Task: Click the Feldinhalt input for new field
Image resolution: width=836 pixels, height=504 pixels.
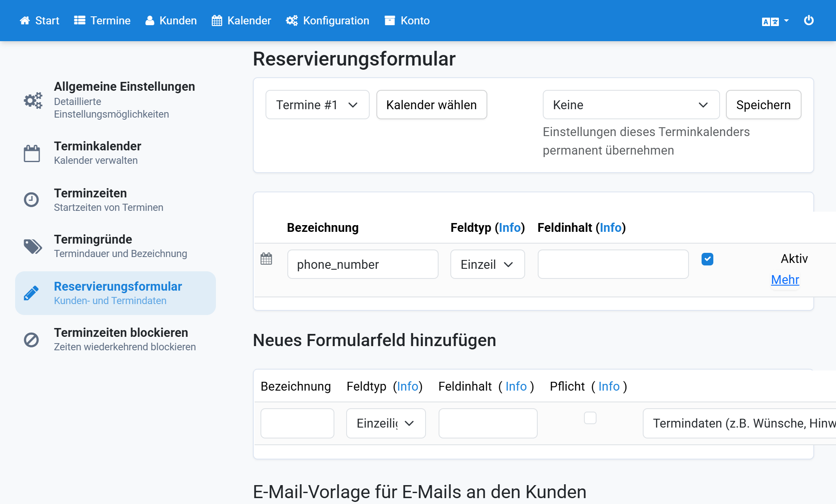Action: pyautogui.click(x=488, y=423)
